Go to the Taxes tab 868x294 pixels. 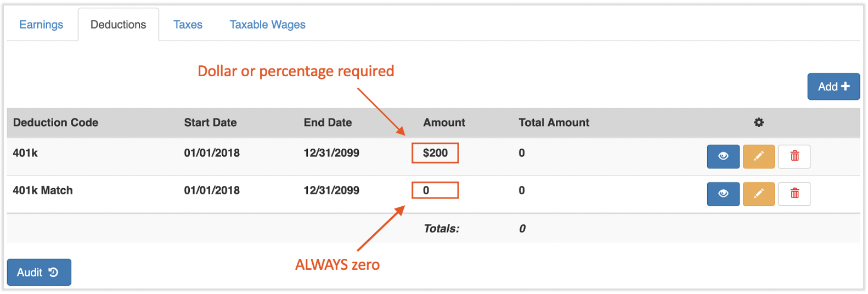188,25
